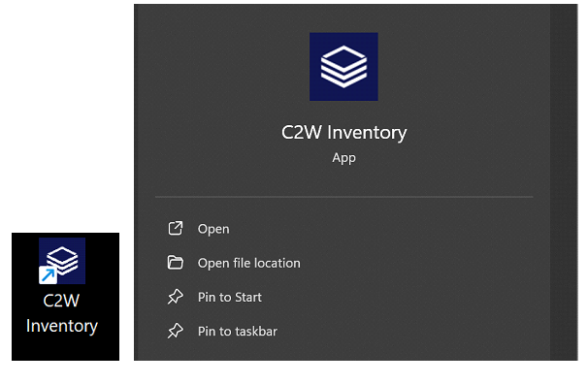Choose "Pin to Start" text option

(230, 298)
